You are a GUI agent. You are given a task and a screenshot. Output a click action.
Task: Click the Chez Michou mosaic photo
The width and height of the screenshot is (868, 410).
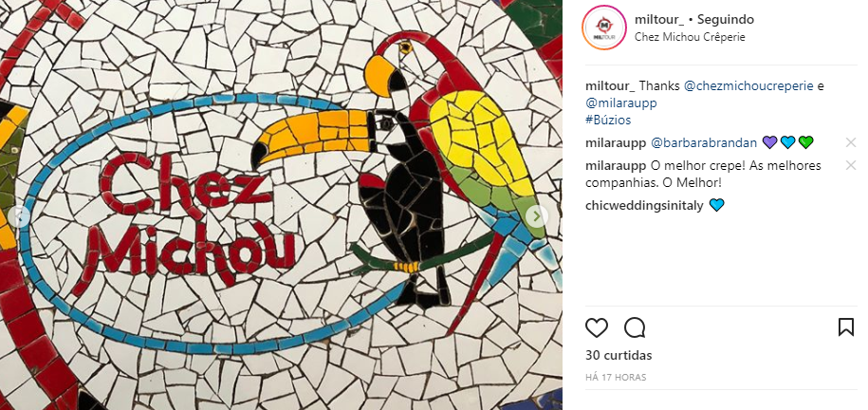click(x=281, y=205)
